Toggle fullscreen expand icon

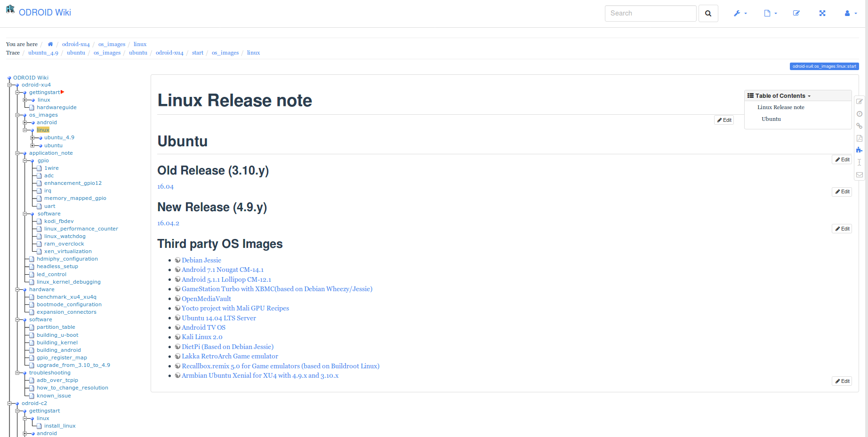[822, 14]
